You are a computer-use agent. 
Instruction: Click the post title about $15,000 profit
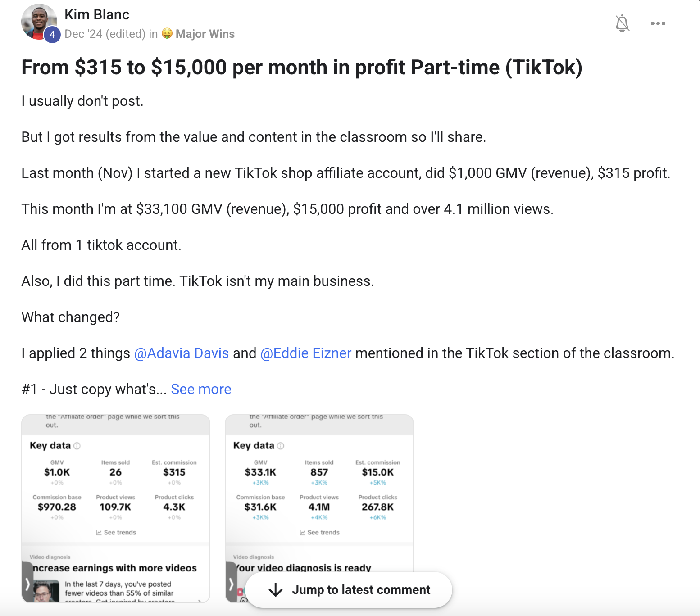(302, 68)
